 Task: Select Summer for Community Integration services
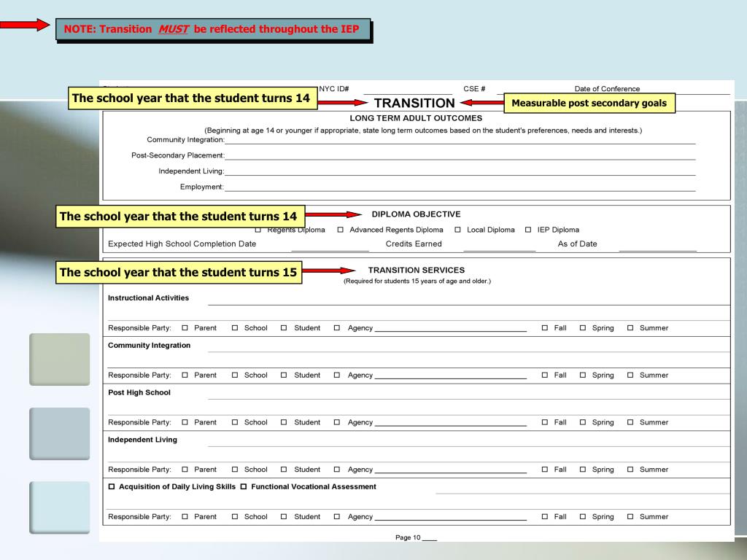coord(630,375)
